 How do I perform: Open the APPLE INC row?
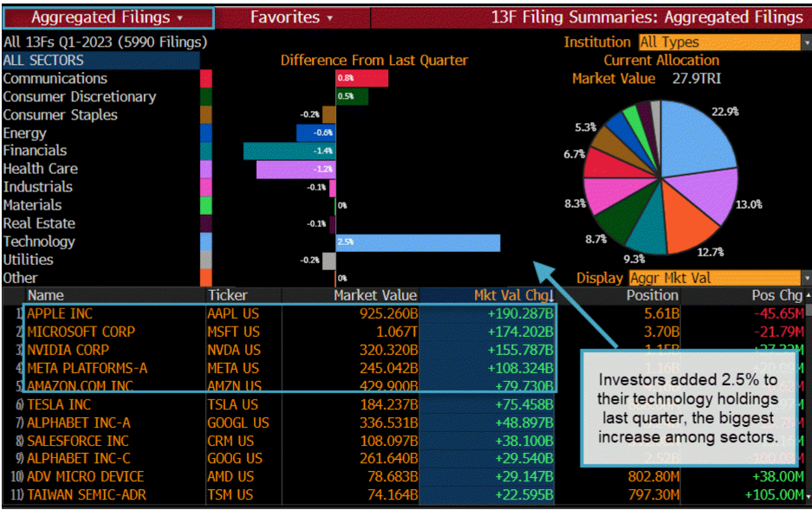coord(59,313)
